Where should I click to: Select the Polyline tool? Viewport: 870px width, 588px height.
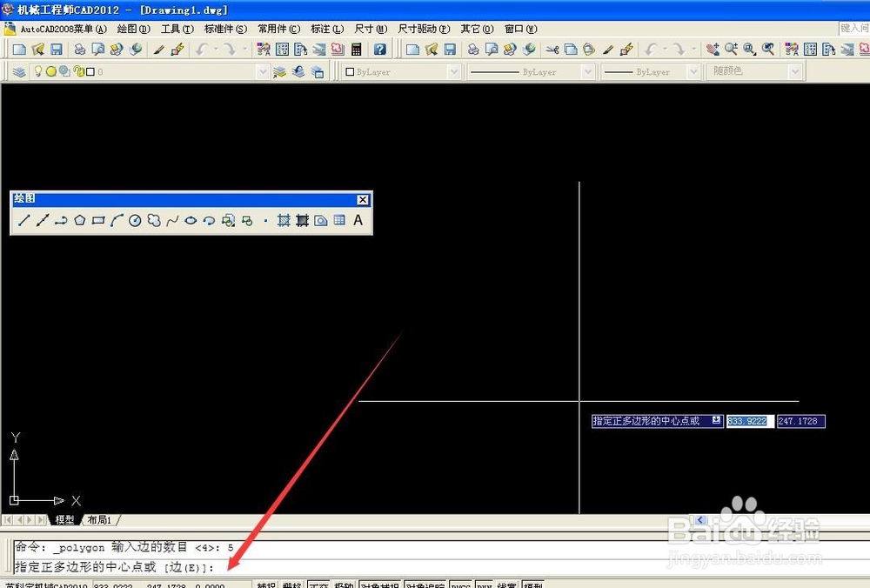pos(61,220)
